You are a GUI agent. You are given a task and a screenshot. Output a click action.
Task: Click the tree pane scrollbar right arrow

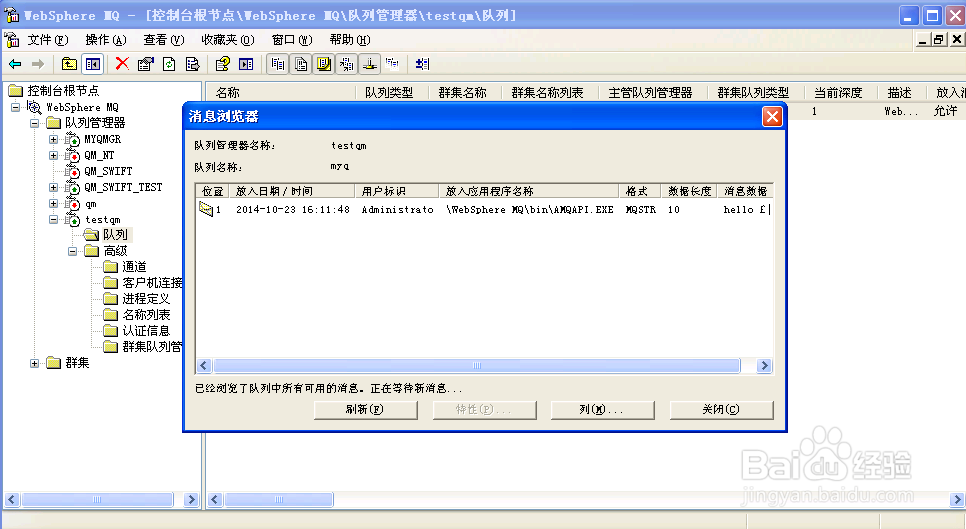[x=191, y=499]
